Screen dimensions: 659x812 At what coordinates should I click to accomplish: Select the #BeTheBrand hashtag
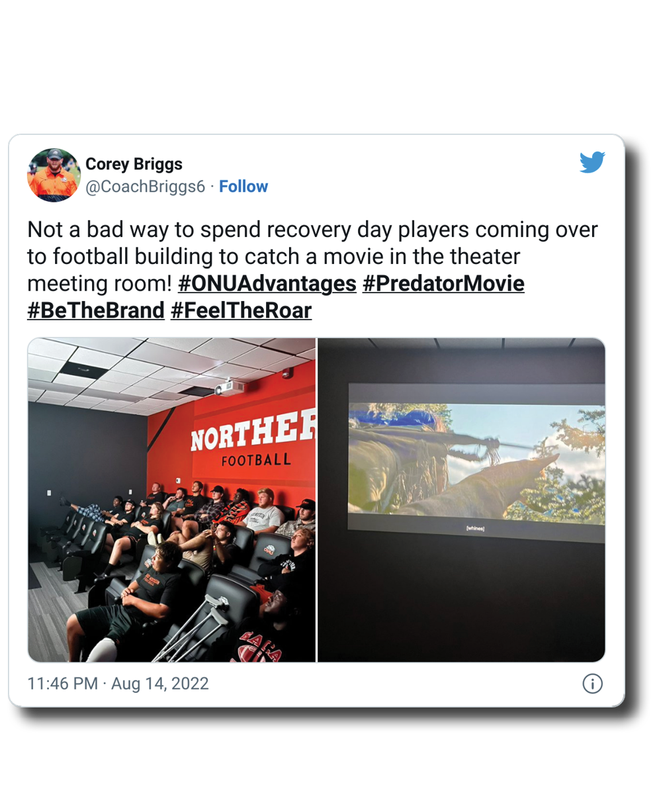(x=96, y=310)
